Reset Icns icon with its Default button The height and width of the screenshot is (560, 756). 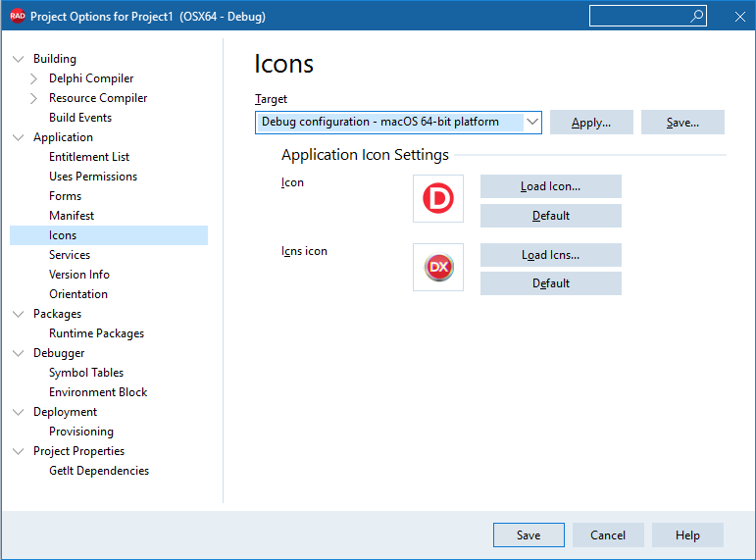pos(551,283)
